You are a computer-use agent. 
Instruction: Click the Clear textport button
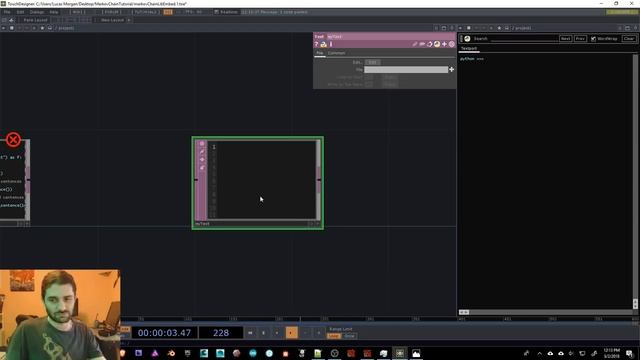pyautogui.click(x=629, y=38)
